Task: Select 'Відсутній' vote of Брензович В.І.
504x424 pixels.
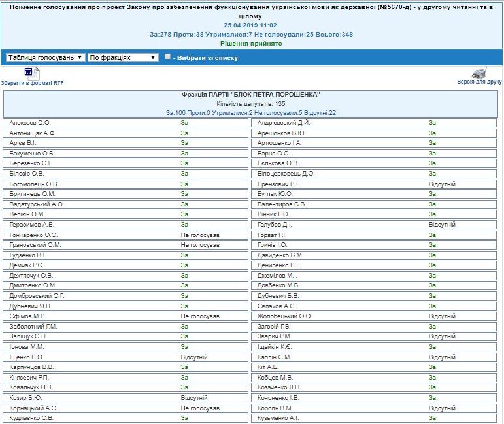Action: coord(442,184)
